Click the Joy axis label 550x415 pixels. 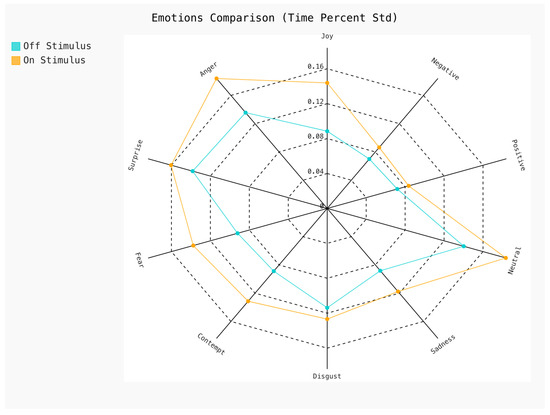(x=327, y=36)
